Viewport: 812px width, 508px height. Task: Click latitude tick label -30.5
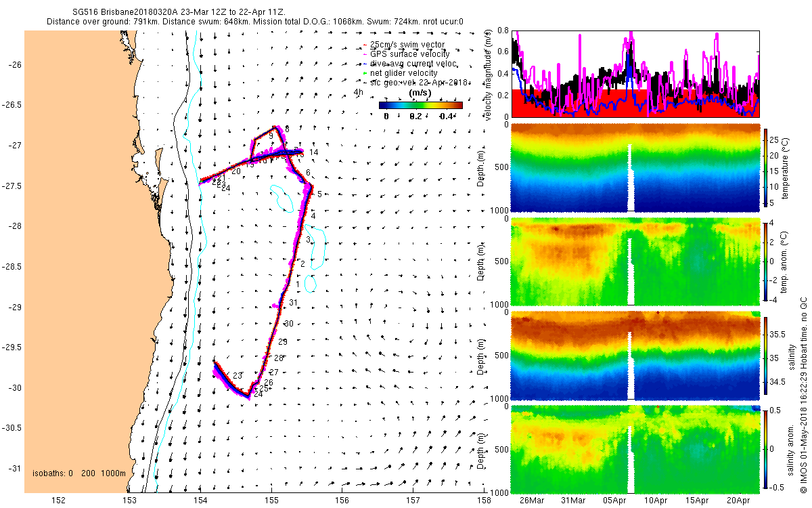click(x=11, y=427)
